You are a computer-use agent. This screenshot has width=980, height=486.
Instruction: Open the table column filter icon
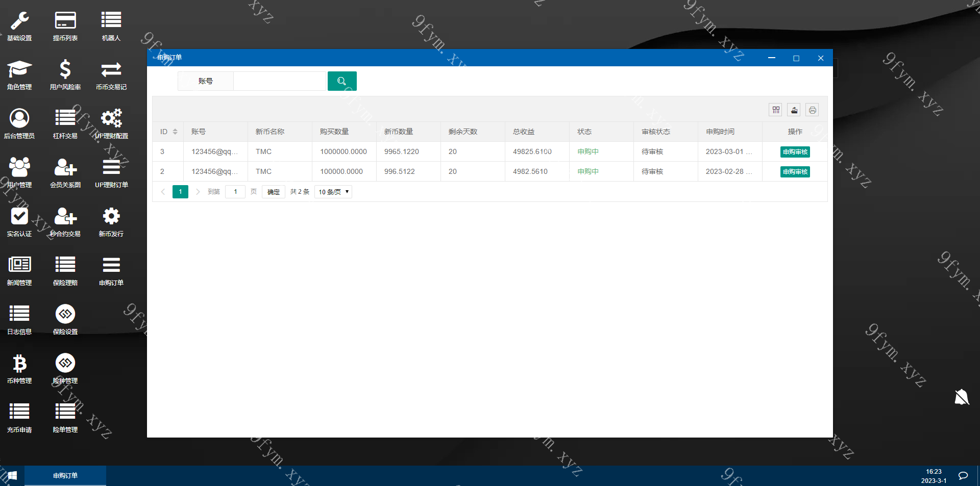tap(776, 110)
